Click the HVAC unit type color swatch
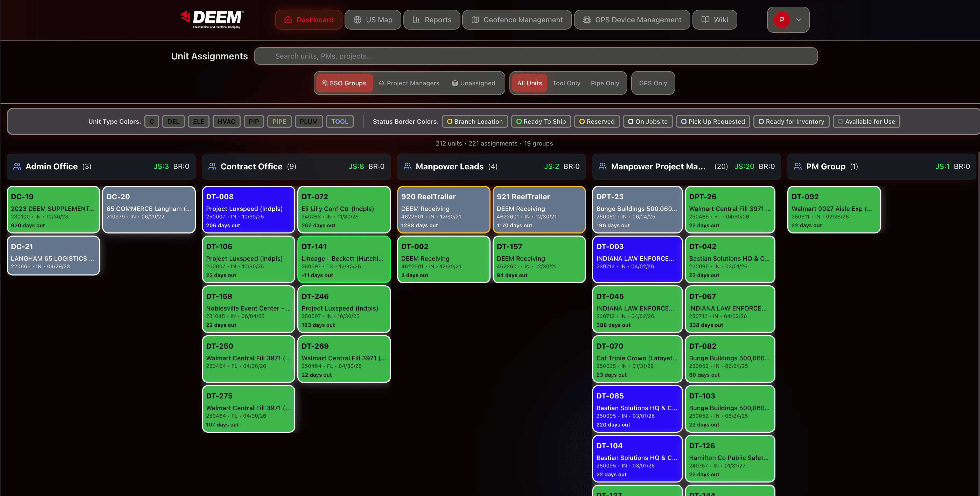Screen dimensions: 980x496 [226, 121]
